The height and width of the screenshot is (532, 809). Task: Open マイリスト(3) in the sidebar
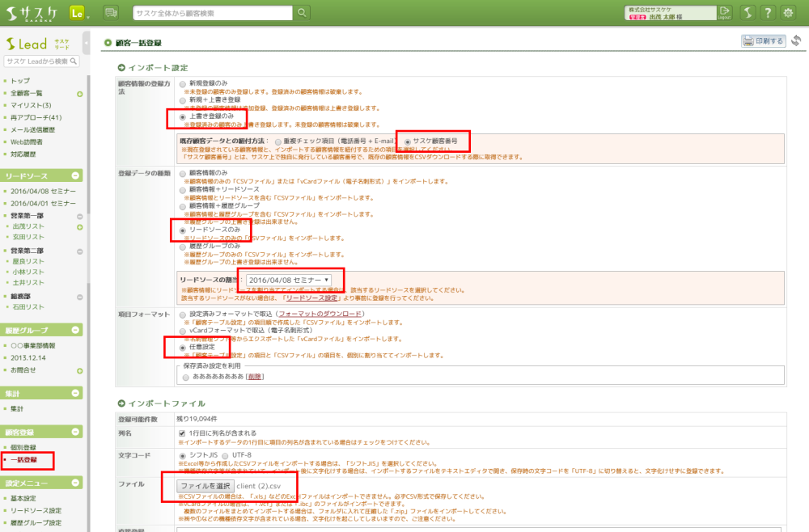pyautogui.click(x=31, y=105)
